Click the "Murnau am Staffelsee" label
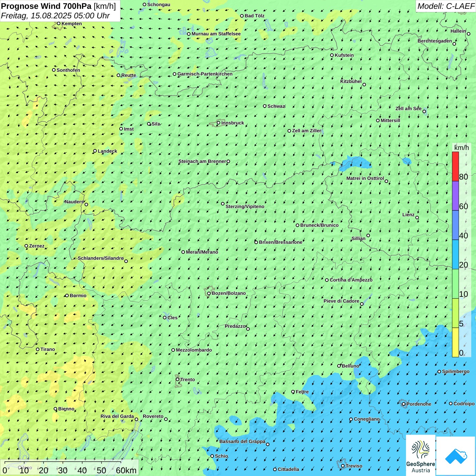Image resolution: width=476 pixels, height=476 pixels. click(x=216, y=34)
